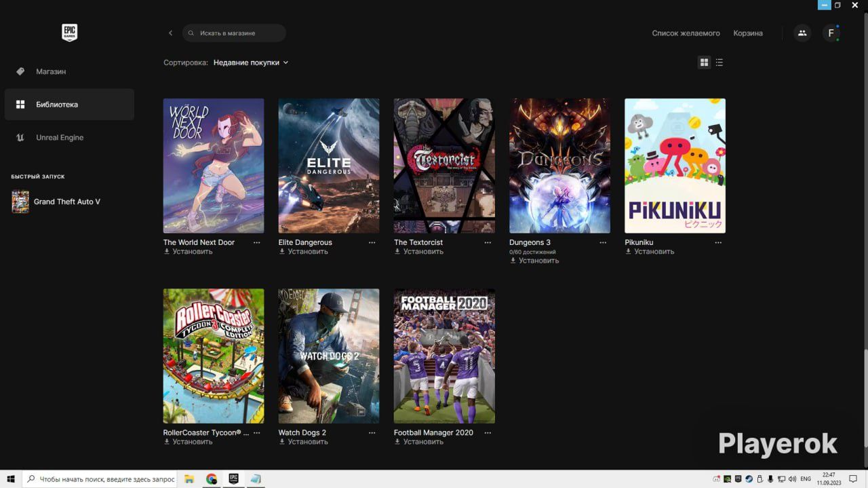Viewport: 868px width, 488px height.
Task: Open File Explorer from taskbar
Action: (189, 479)
